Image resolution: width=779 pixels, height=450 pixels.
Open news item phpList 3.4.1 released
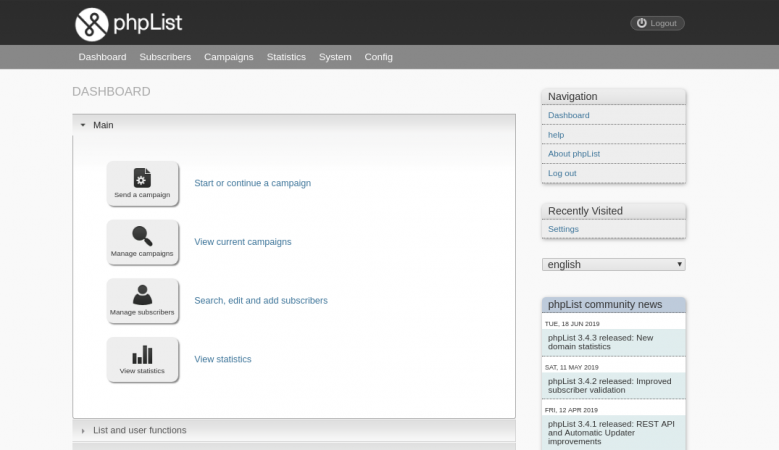click(614, 433)
